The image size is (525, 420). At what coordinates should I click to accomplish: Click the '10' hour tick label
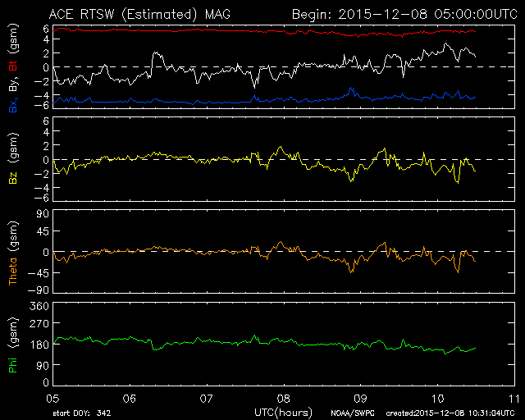coord(437,399)
